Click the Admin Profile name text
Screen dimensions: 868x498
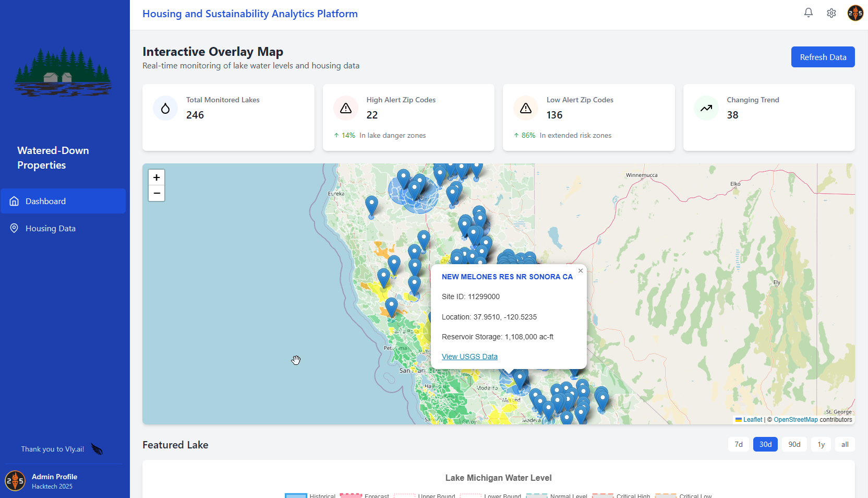coord(54,477)
